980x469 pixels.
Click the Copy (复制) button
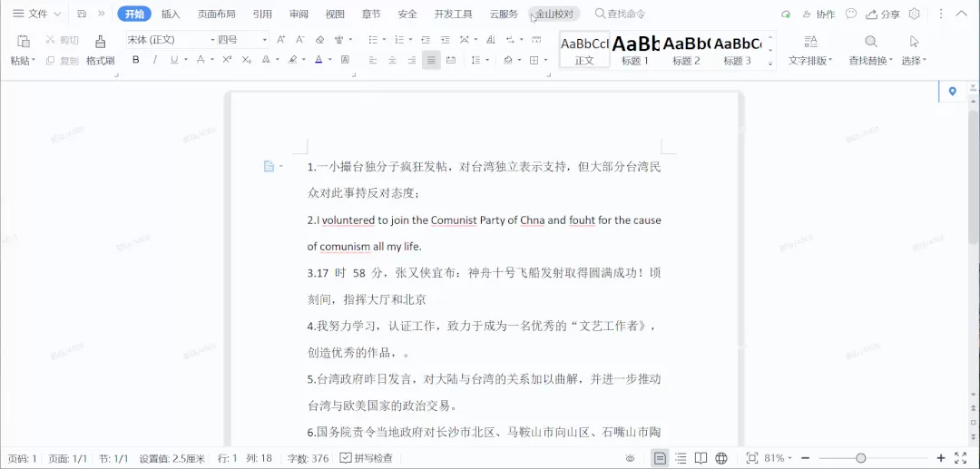click(62, 60)
